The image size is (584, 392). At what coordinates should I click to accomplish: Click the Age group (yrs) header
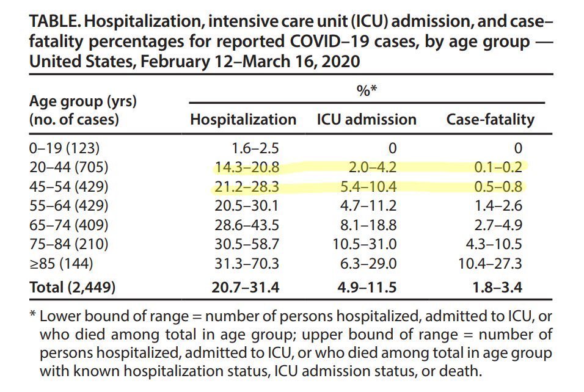[x=82, y=101]
